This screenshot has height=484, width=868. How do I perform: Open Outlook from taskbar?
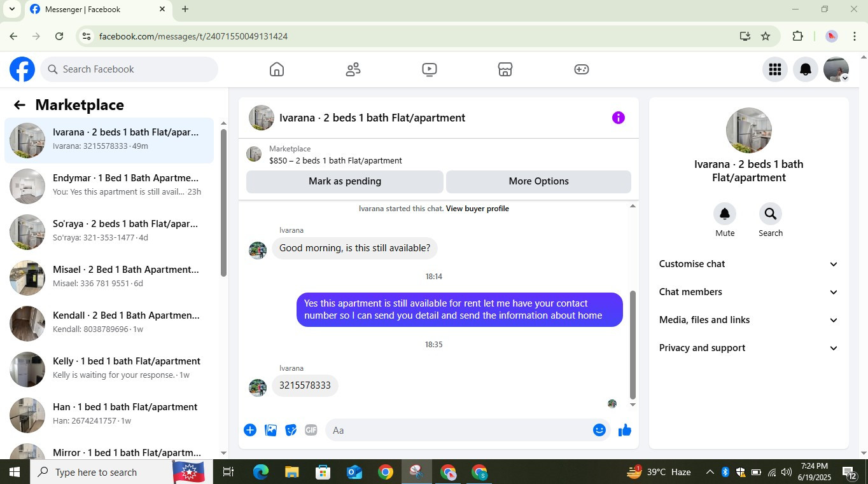click(354, 472)
